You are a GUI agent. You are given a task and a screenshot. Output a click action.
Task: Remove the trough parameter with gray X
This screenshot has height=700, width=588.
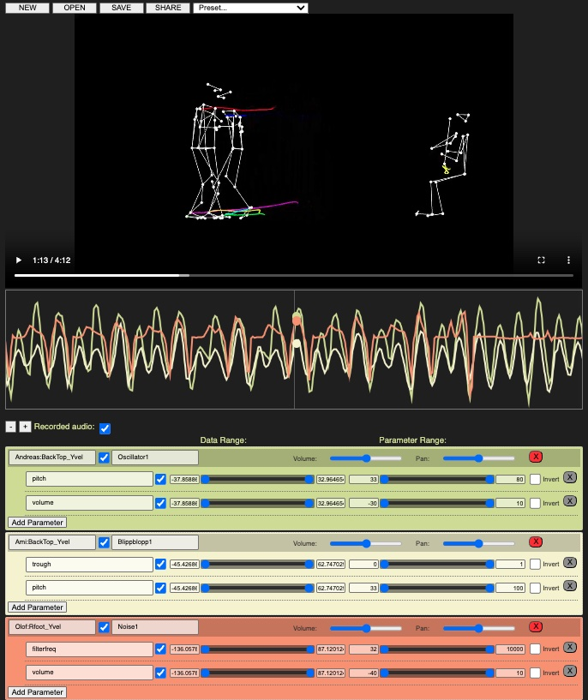[x=570, y=563]
